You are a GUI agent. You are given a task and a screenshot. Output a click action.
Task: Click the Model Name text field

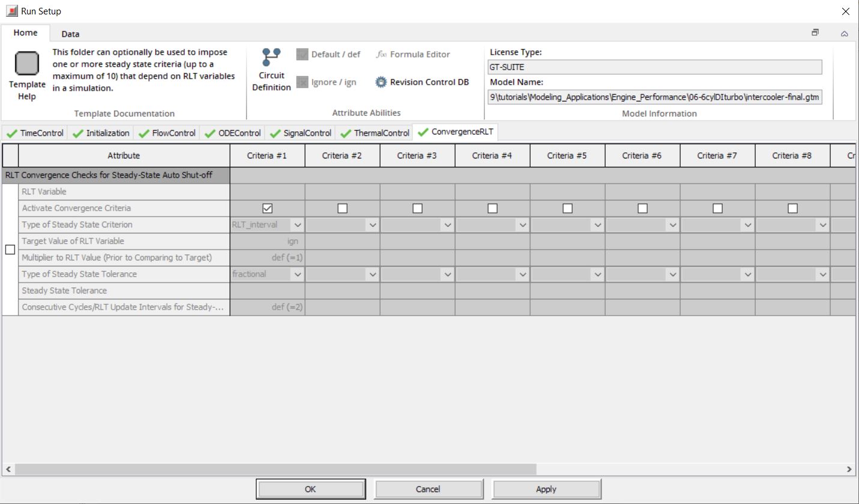tap(654, 97)
